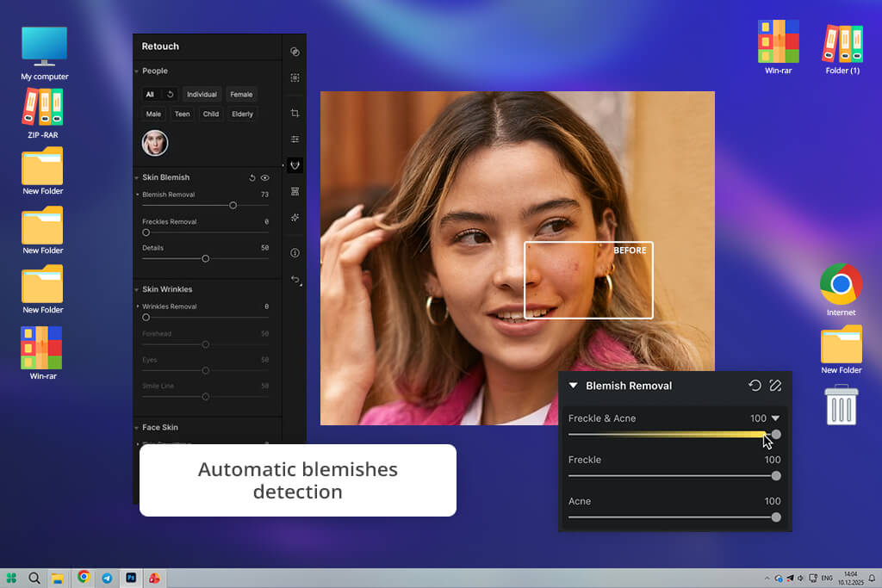The width and height of the screenshot is (882, 588).
Task: Open notifications bell in system tray
Action: (872, 578)
